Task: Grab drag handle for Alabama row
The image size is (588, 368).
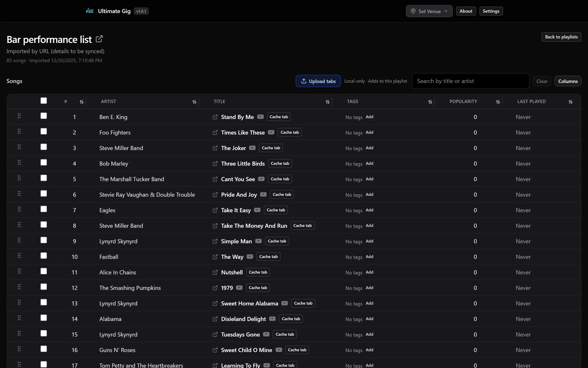Action: coord(19,318)
